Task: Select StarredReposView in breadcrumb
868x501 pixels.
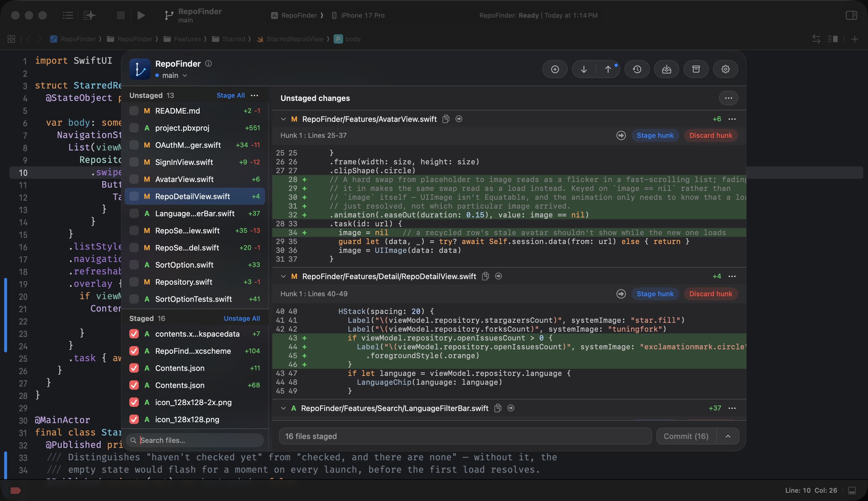Action: click(x=291, y=39)
